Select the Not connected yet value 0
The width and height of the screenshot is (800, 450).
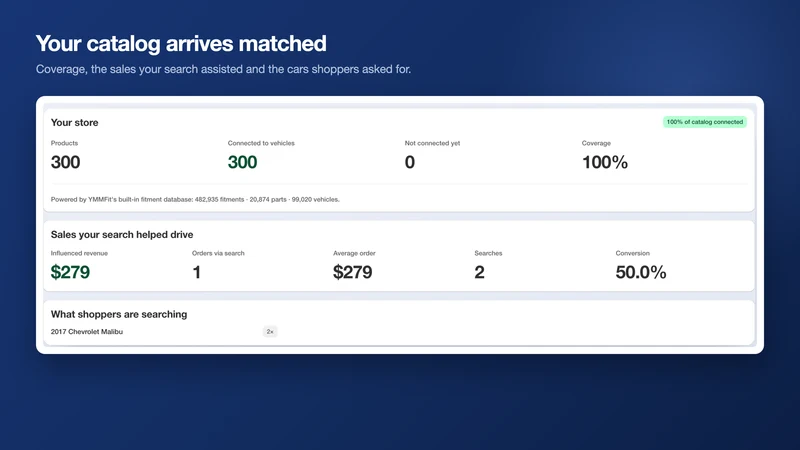coord(410,162)
